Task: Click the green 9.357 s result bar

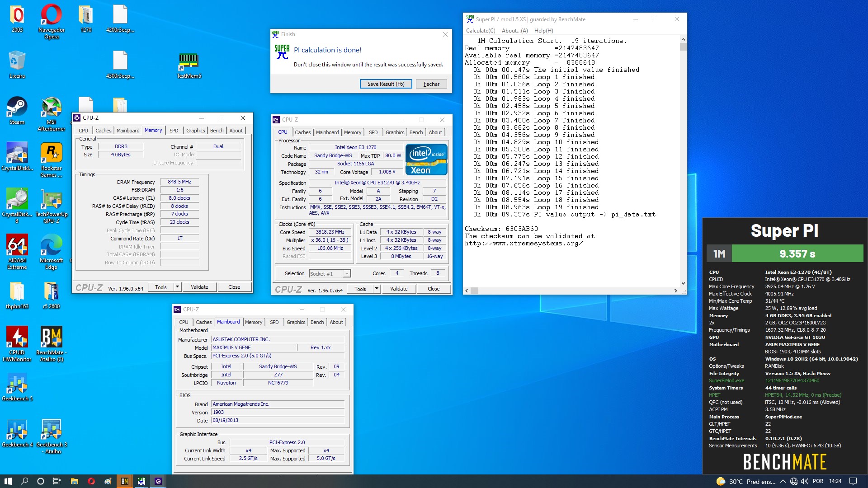Action: (797, 253)
